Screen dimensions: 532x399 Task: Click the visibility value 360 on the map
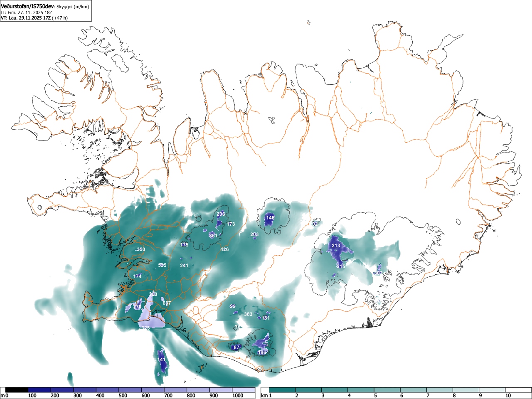click(x=153, y=294)
